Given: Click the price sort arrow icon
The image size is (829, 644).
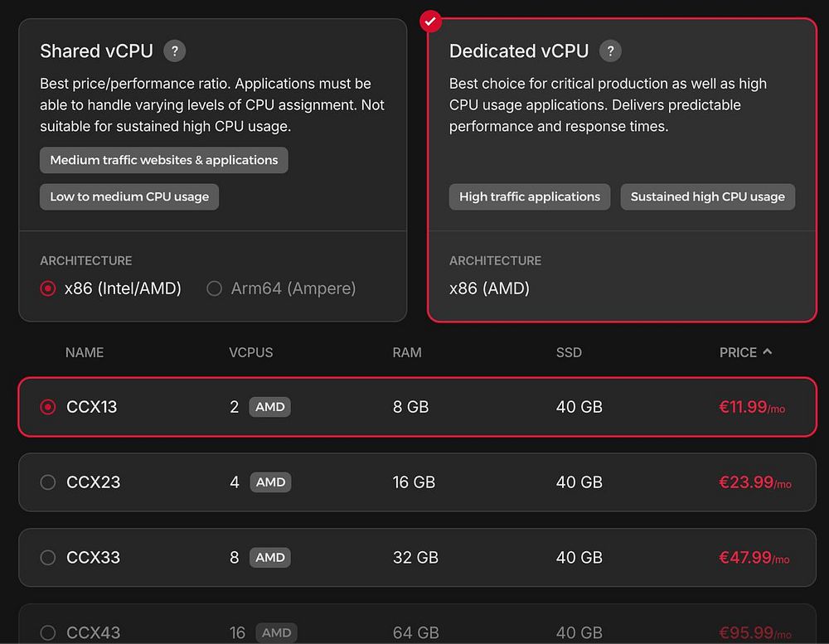Looking at the screenshot, I should coord(768,351).
